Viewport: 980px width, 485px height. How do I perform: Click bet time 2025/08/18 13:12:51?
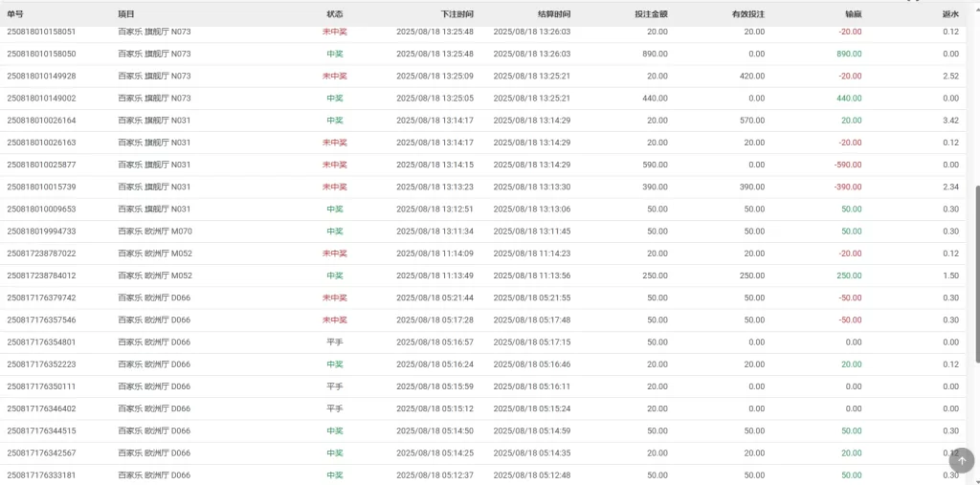tap(435, 209)
